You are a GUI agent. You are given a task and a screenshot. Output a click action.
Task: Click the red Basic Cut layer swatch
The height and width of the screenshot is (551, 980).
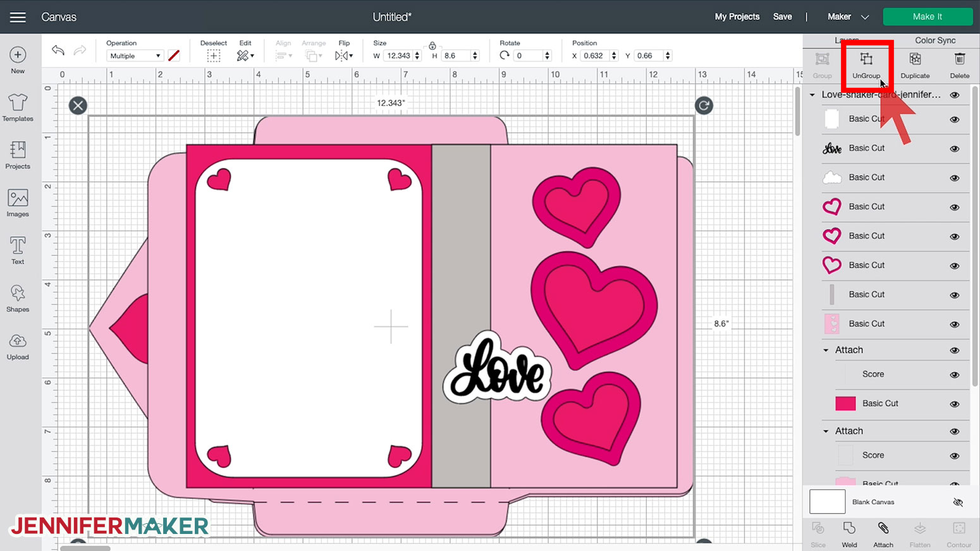pos(845,403)
